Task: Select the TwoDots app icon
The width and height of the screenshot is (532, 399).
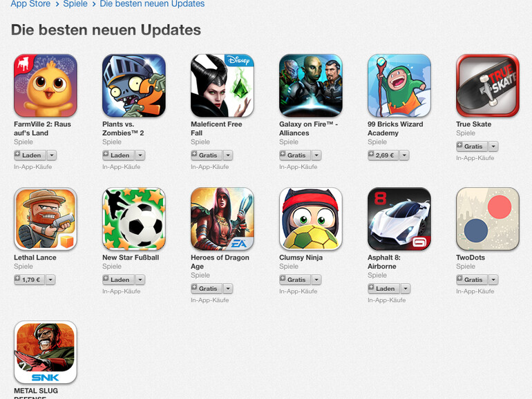Action: [x=488, y=219]
